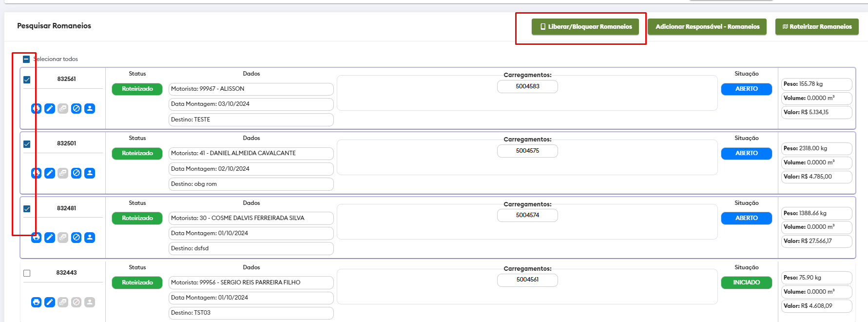Select romaneio 832443 checkbox
Viewport: 868px width, 322px height.
point(27,273)
